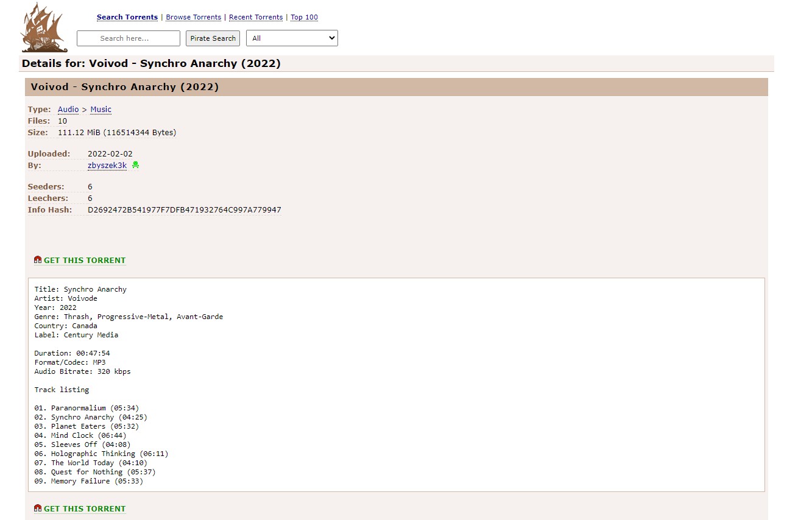Click the Uploaded label
This screenshot has width=812, height=520.
[49, 154]
